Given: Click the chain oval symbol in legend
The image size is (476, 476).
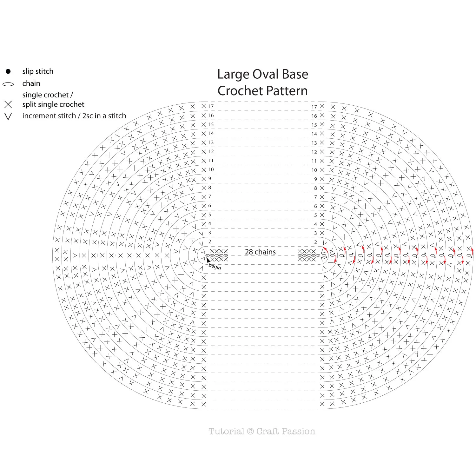Looking at the screenshot, I should (x=8, y=84).
